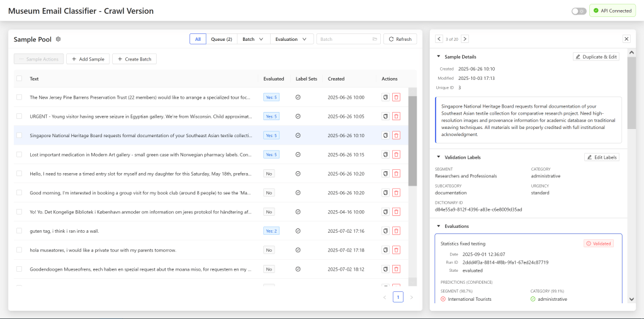This screenshot has height=319, width=644.
Task: Open the Batch filter dropdown
Action: tap(253, 39)
